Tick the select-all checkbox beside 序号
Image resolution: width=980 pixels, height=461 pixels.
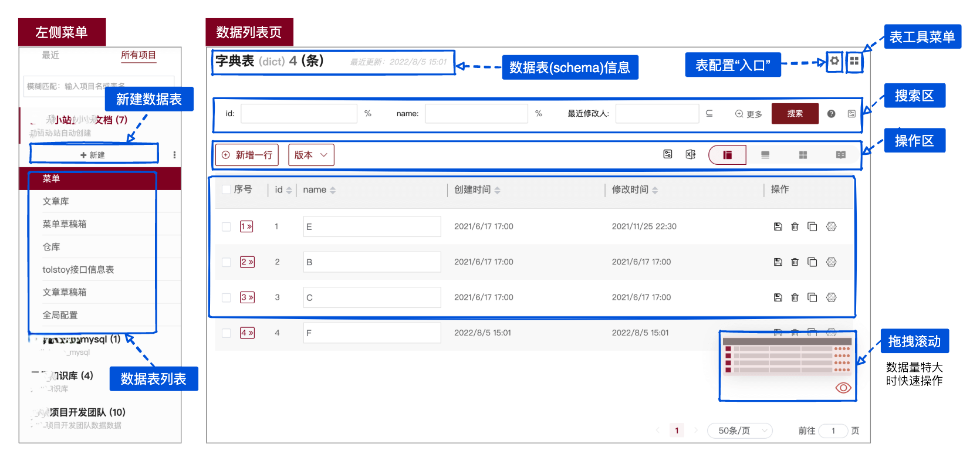pos(227,189)
